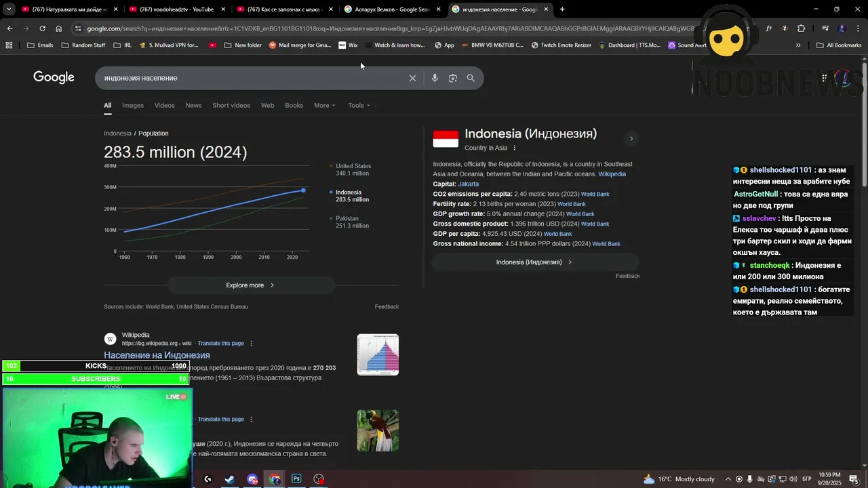Viewport: 868px width, 488px height.
Task: Open Photoshop from taskbar
Action: click(296, 479)
